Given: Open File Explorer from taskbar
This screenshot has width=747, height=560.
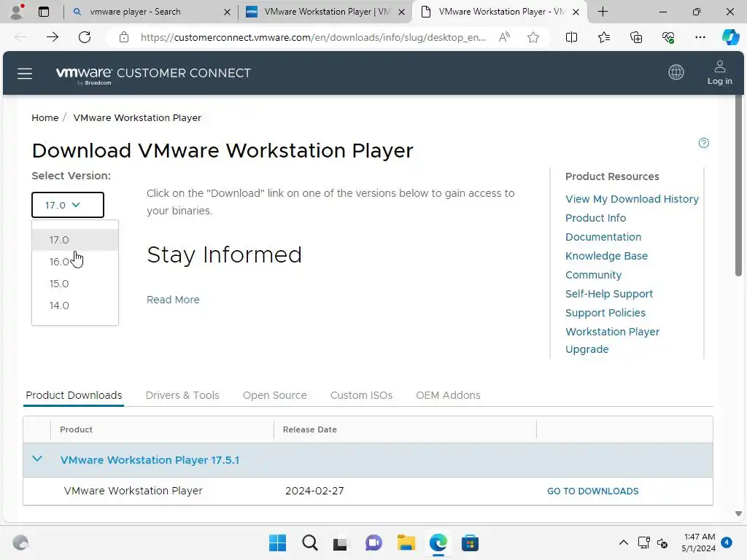Looking at the screenshot, I should 406,542.
